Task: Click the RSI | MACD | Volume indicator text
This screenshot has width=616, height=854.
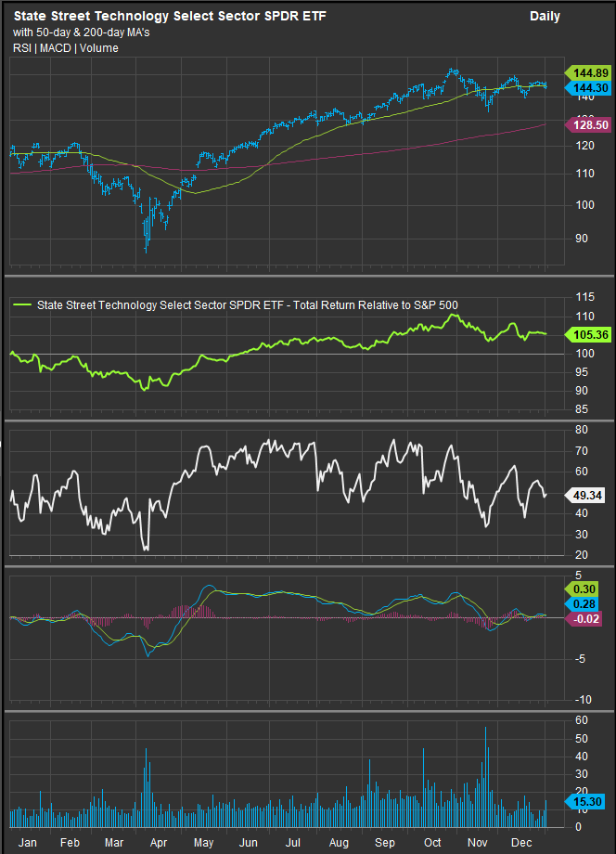Action: click(66, 48)
